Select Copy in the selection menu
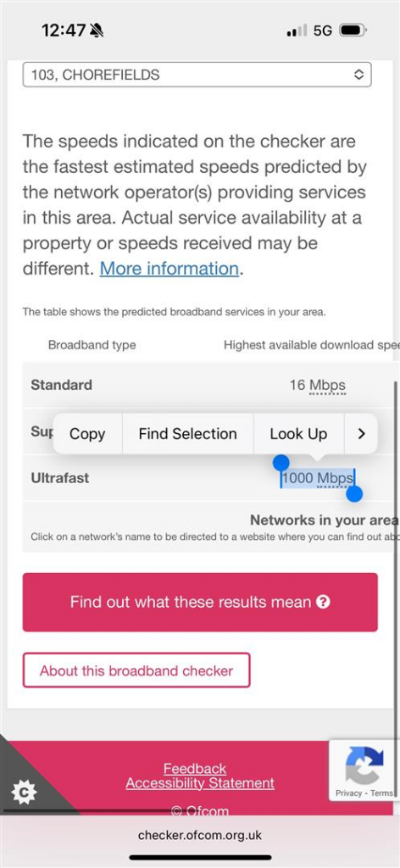 click(x=87, y=433)
